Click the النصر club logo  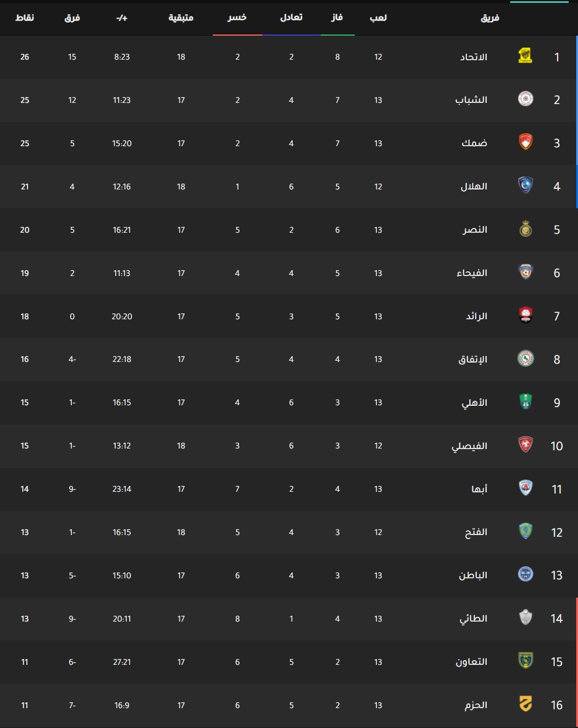(x=525, y=229)
